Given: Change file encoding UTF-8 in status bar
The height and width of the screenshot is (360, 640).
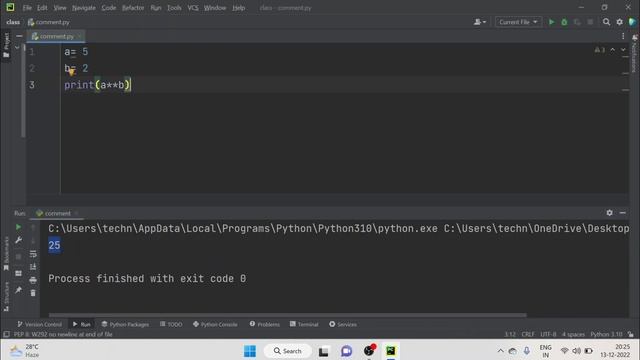Looking at the screenshot, I should coord(548,334).
